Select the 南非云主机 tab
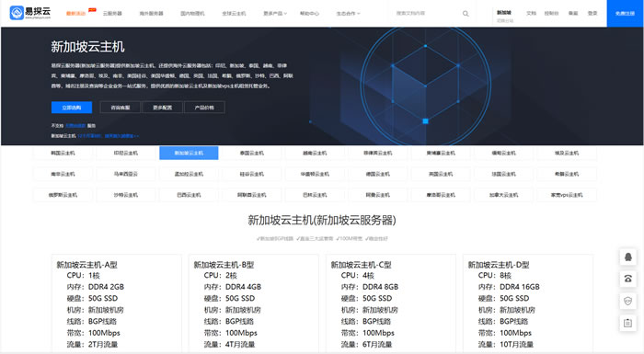Image resolution: width=644 pixels, height=354 pixels. [x=63, y=174]
